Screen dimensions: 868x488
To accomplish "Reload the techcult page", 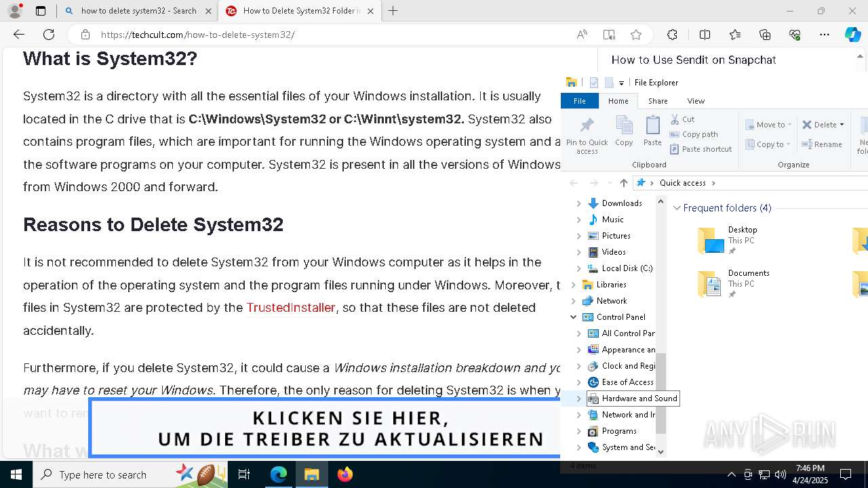I will (49, 35).
